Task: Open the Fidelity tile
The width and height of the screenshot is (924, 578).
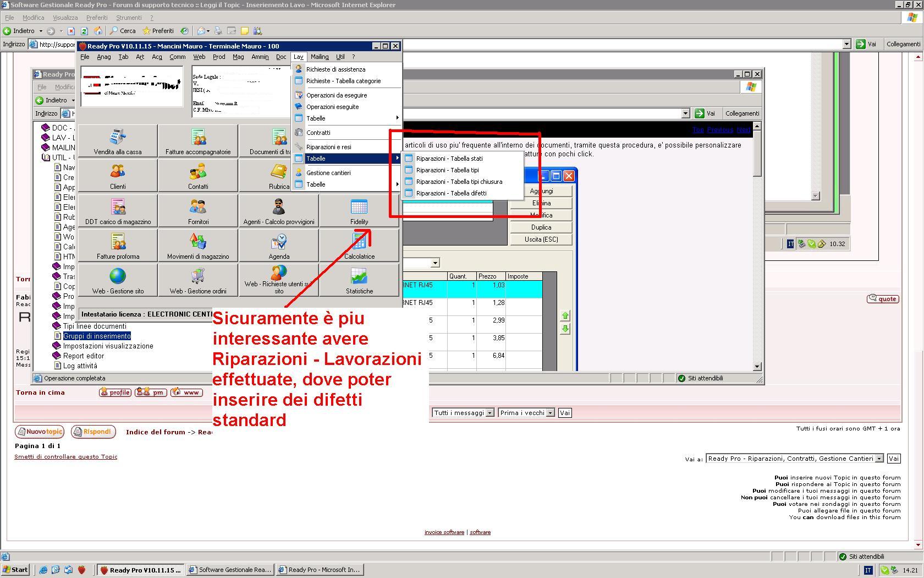Action: click(359, 211)
